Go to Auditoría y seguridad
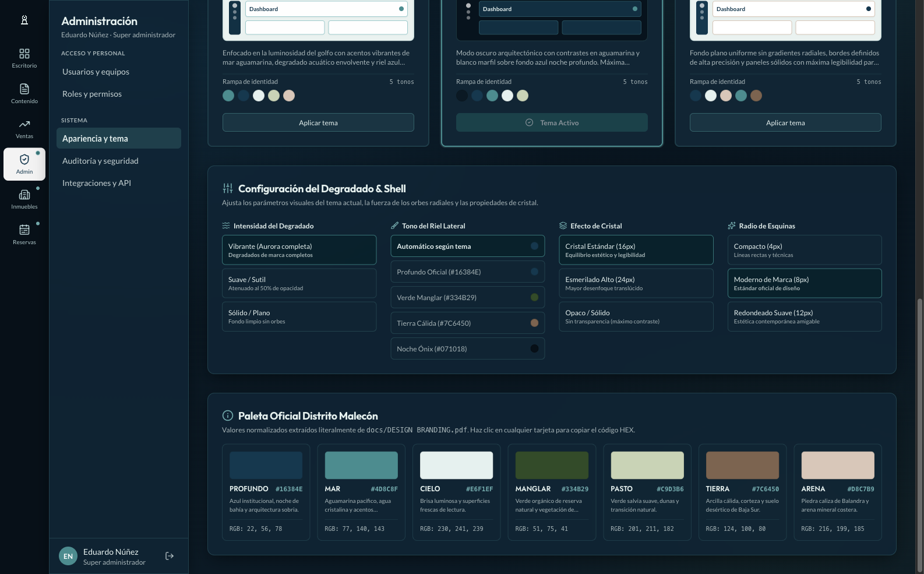The width and height of the screenshot is (924, 574). [x=119, y=161]
